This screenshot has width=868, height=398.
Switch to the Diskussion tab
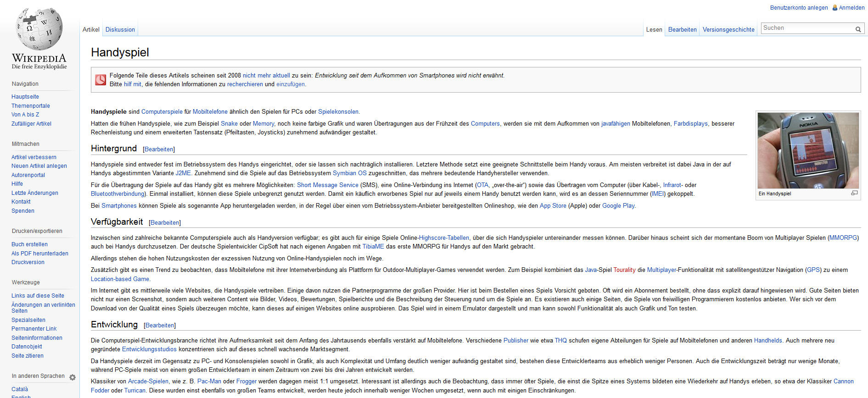click(120, 30)
